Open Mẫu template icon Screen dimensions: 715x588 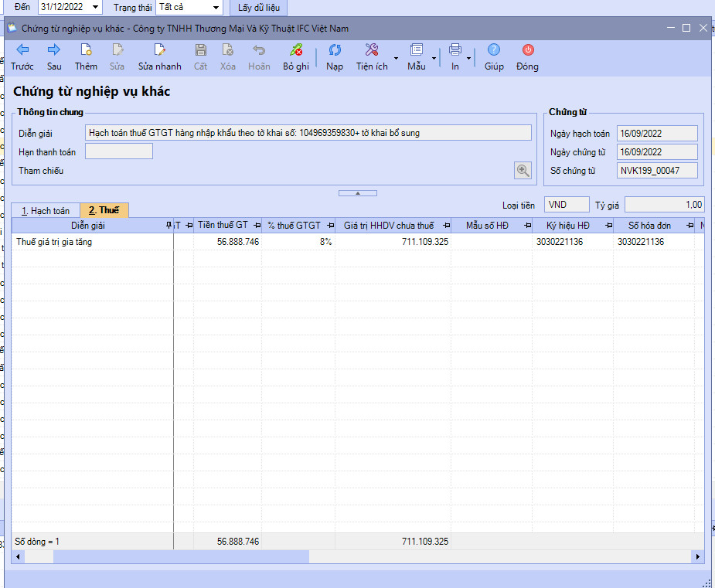(x=417, y=49)
